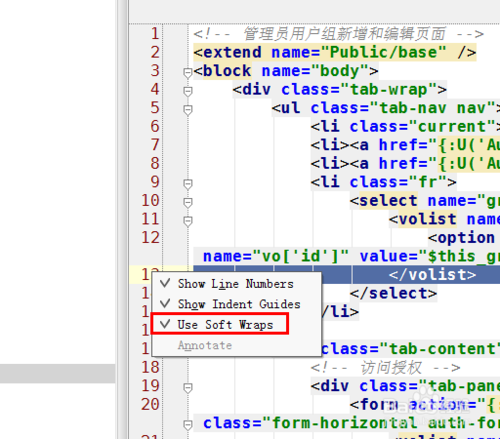Click line number 18 in the gutter
The height and width of the screenshot is (439, 500).
coord(150,367)
